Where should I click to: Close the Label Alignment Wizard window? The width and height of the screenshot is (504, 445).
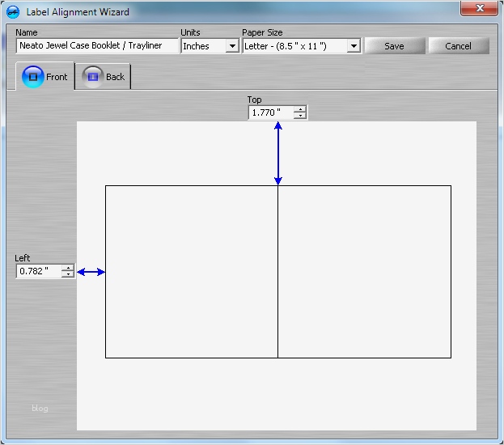click(479, 8)
